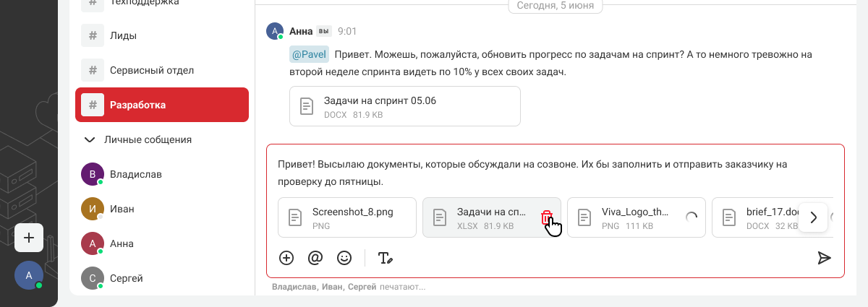Viewport: 868px width, 307px height.
Task: Open the Задачи на спринт 05.06 document
Action: click(404, 106)
